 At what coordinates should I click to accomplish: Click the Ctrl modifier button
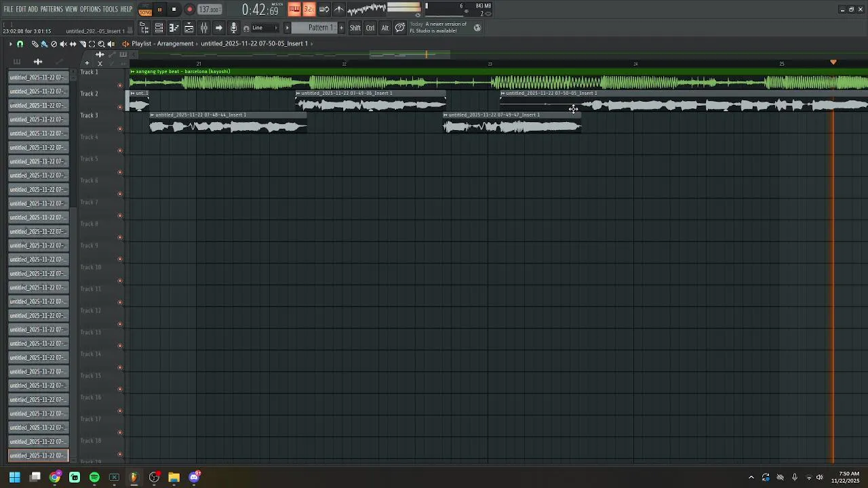tap(370, 28)
